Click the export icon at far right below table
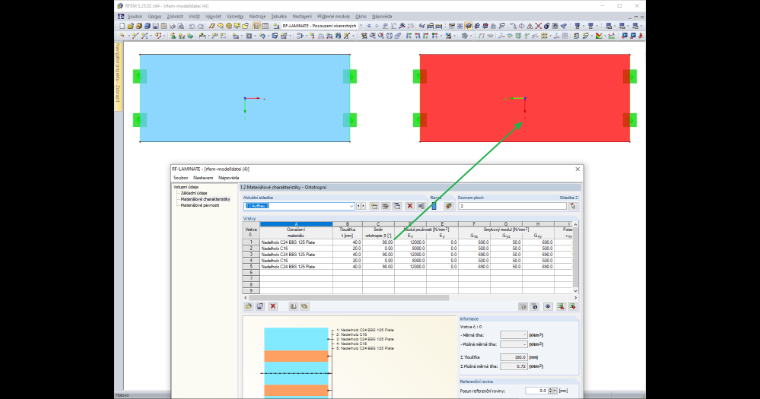 572,306
